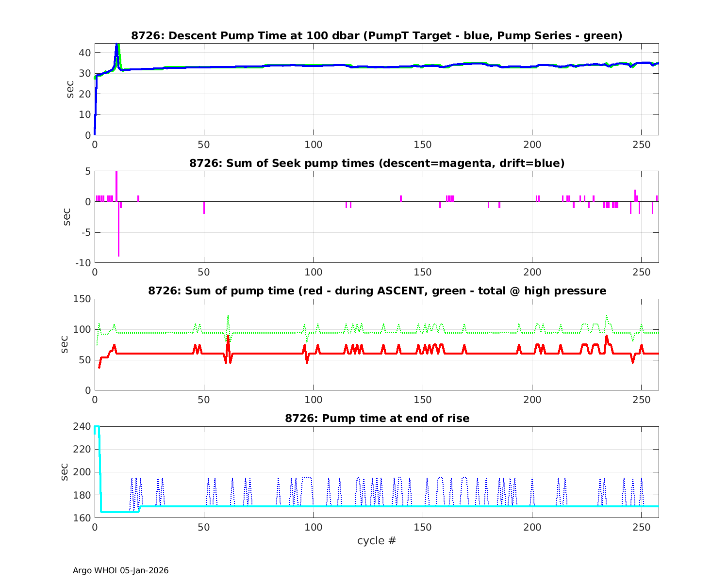Click the highest red ascent peak near cycle 61

point(228,336)
